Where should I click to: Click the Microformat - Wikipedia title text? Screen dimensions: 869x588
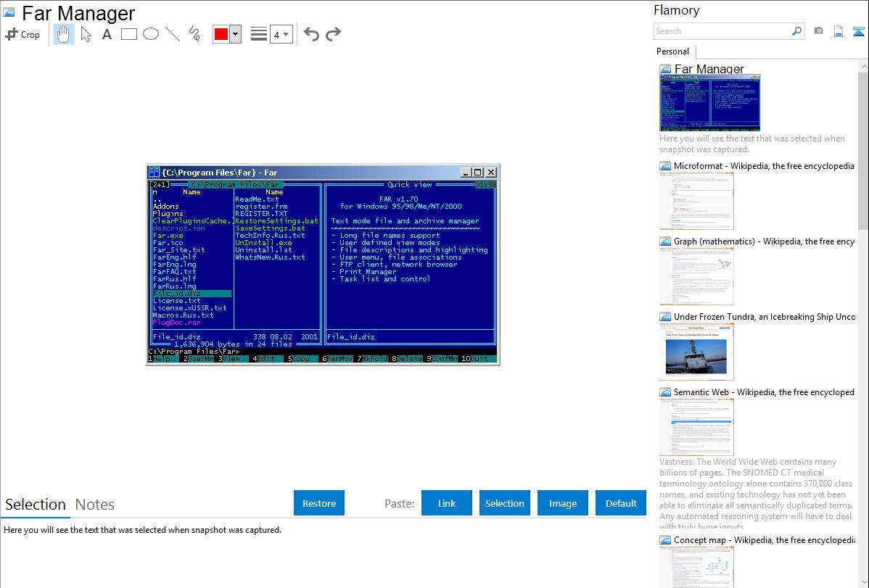coord(764,166)
